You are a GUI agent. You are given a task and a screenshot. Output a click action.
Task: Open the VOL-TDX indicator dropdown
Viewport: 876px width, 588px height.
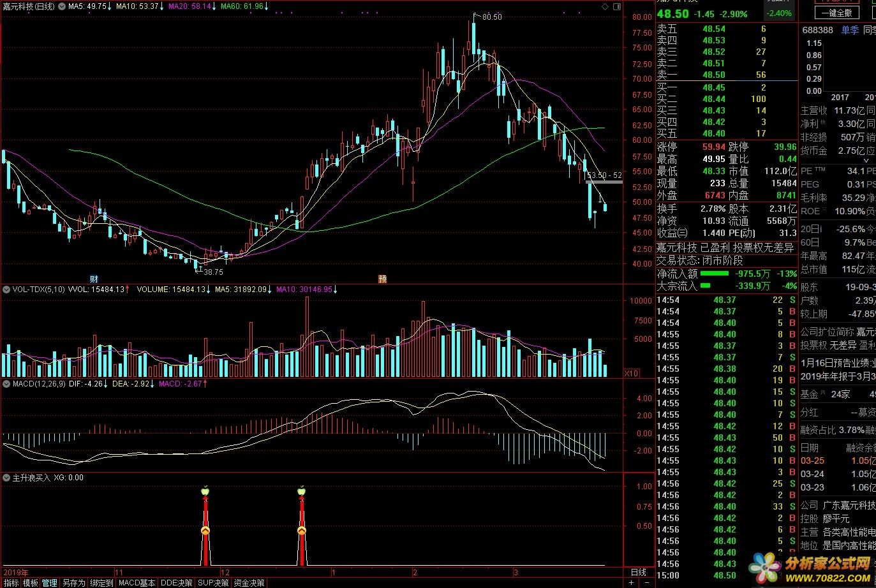[6, 290]
